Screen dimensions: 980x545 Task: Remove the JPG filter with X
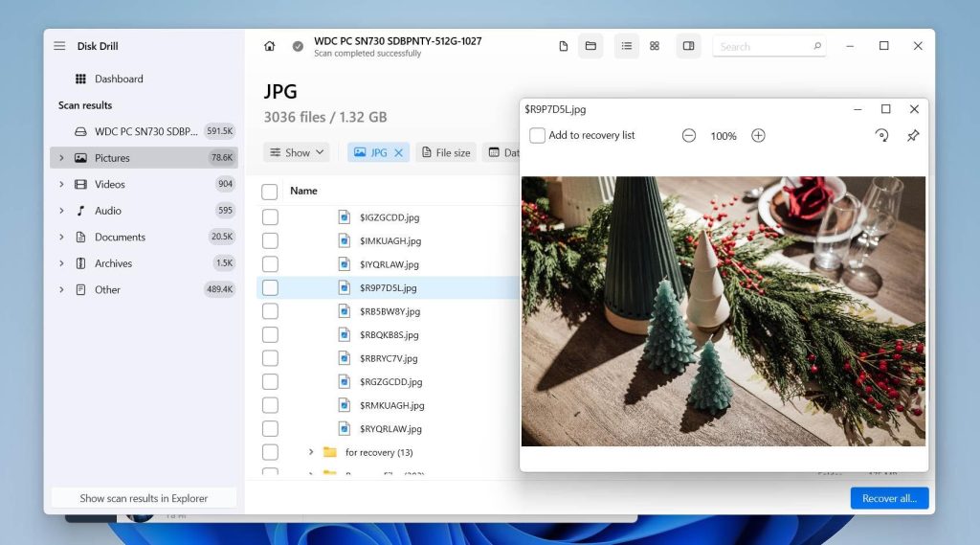(x=398, y=152)
